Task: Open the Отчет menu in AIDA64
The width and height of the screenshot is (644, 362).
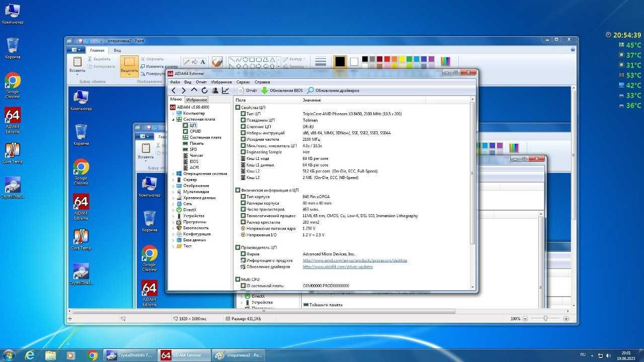Action: click(201, 82)
